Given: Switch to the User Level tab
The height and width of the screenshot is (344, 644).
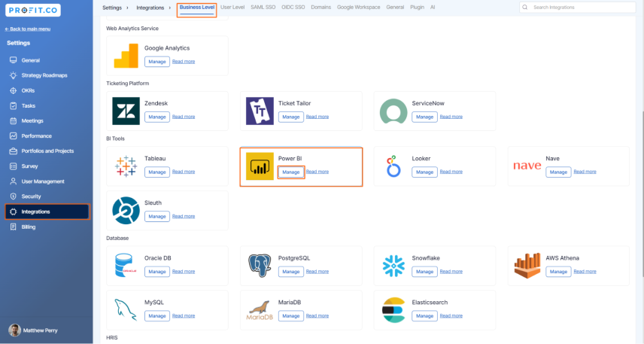Looking at the screenshot, I should [x=232, y=8].
